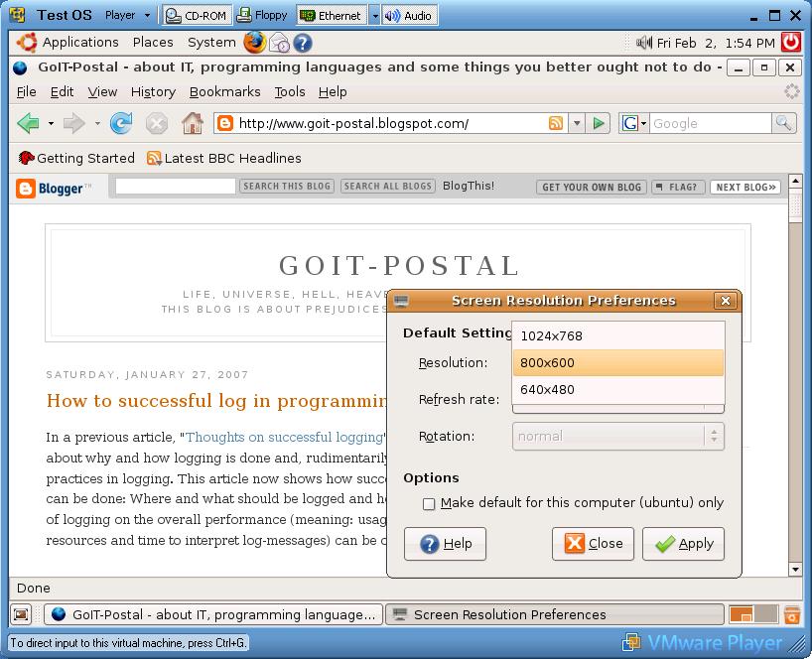Click SEARCH ALL BLOGS button
Image resolution: width=812 pixels, height=659 pixels.
(x=388, y=187)
